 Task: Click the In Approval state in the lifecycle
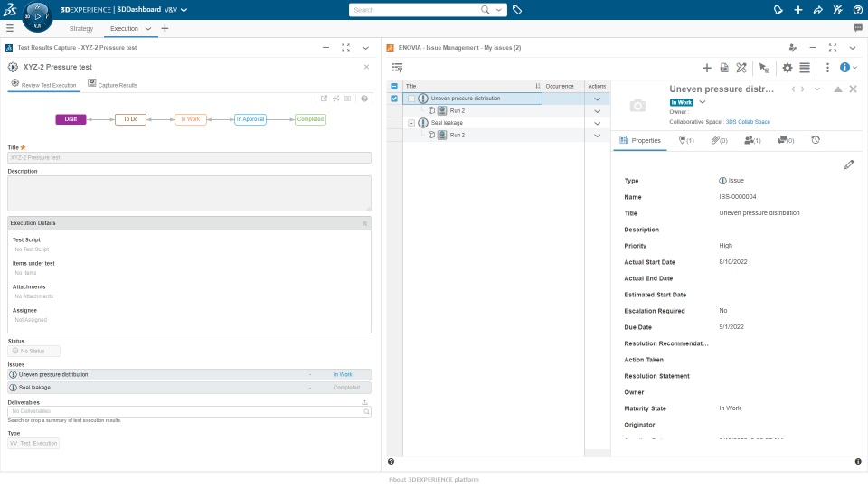[250, 119]
